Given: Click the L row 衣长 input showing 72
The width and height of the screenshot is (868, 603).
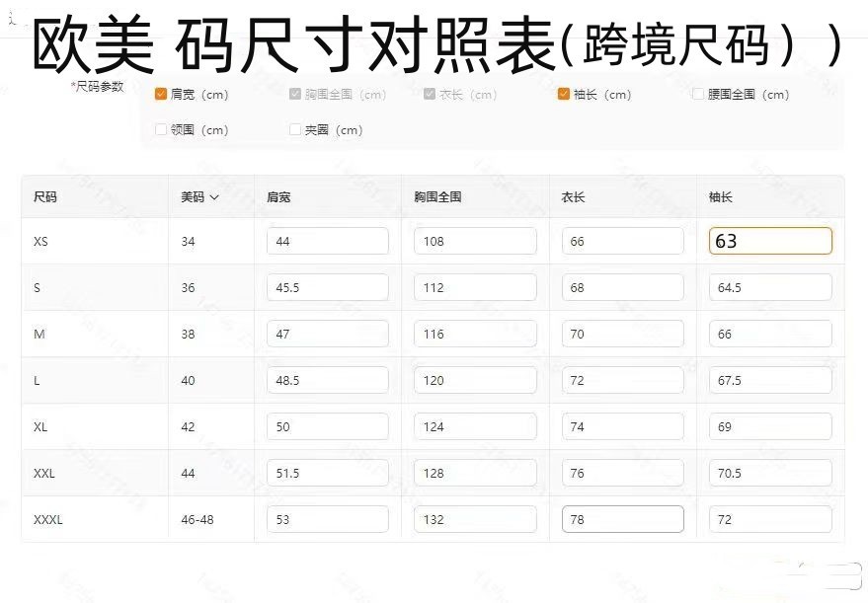Looking at the screenshot, I should pyautogui.click(x=622, y=379).
